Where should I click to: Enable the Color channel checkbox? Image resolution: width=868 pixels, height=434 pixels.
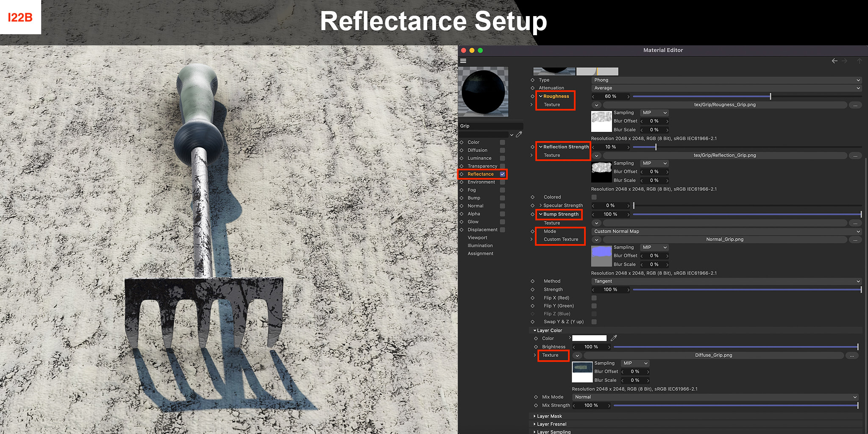503,142
